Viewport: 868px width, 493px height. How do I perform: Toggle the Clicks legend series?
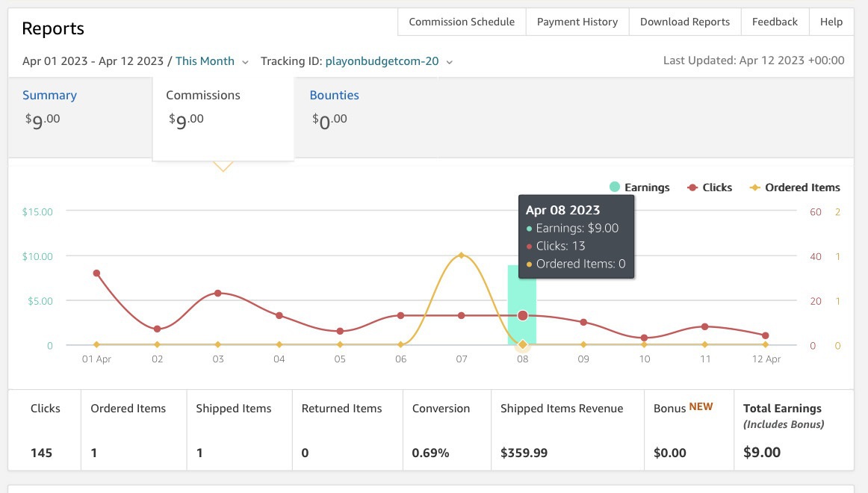tap(710, 187)
